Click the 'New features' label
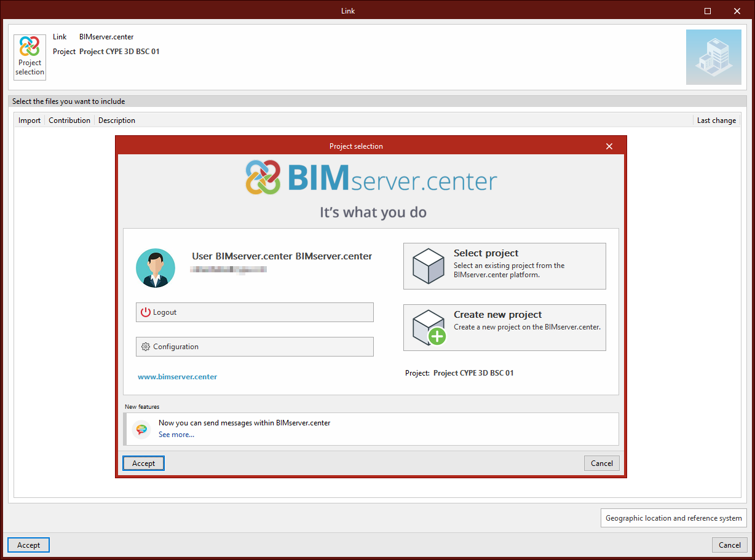 point(142,407)
